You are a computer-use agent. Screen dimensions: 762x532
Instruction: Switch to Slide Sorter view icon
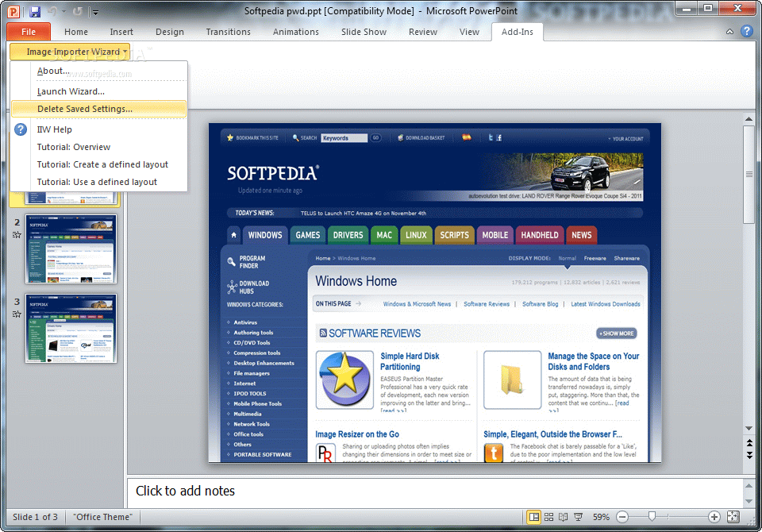tap(548, 517)
